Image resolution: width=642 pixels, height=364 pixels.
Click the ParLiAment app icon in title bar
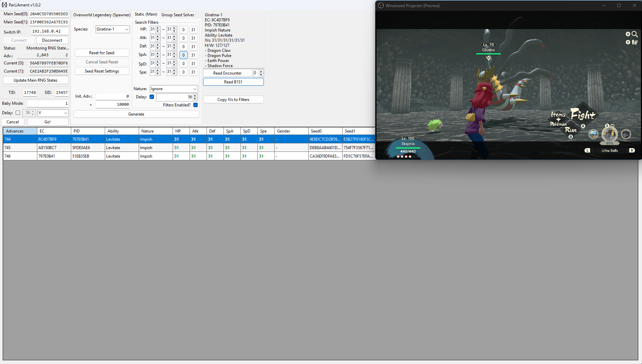pyautogui.click(x=4, y=5)
